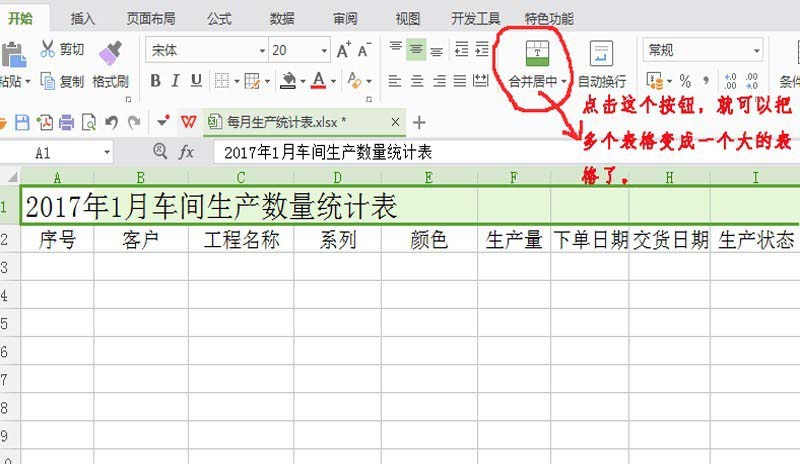Open the 审阅 ribbon tab
Screen dimensions: 800x464
(x=345, y=18)
